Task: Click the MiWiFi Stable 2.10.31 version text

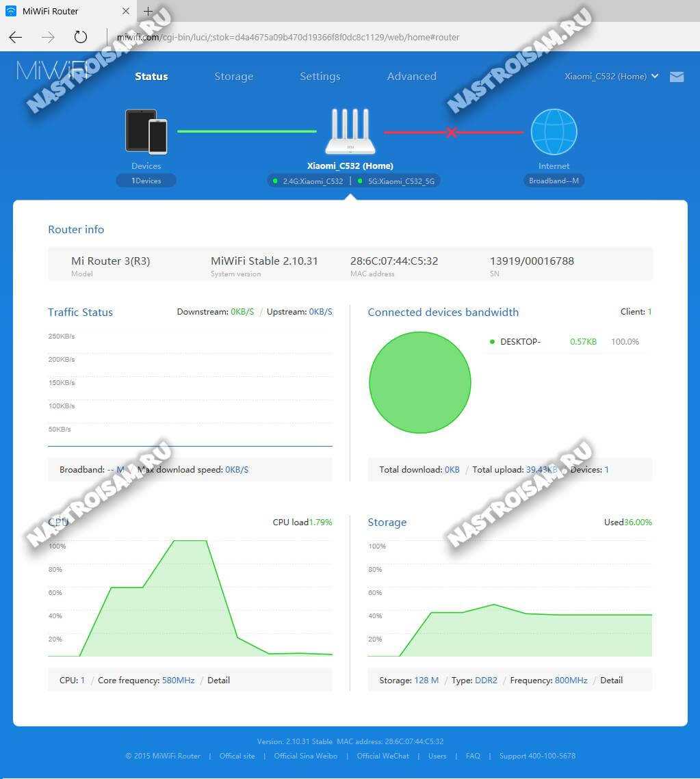Action: coord(264,261)
